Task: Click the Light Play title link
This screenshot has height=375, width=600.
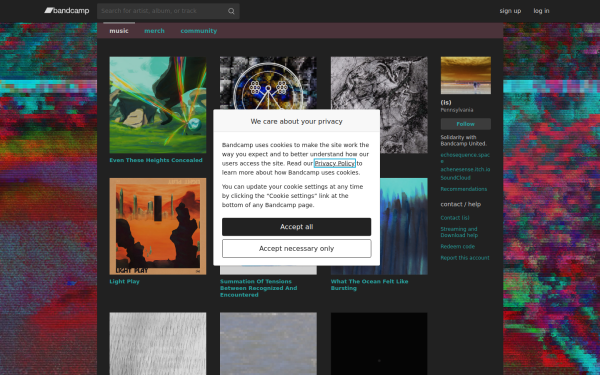Action: click(x=124, y=281)
